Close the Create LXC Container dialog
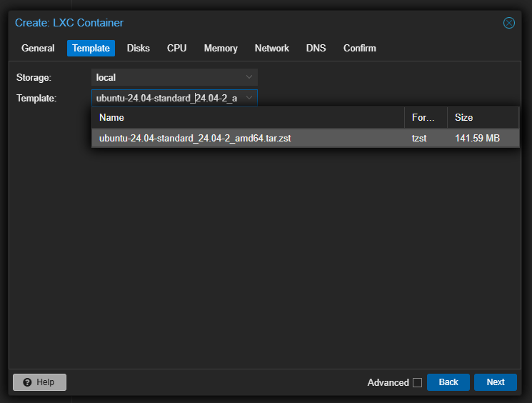 [509, 23]
